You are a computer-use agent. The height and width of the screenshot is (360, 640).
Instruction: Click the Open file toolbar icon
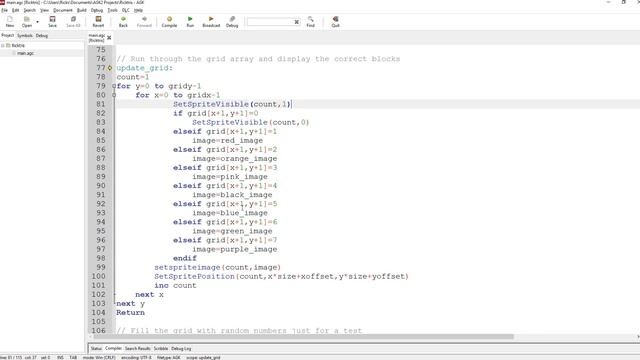[x=27, y=21]
